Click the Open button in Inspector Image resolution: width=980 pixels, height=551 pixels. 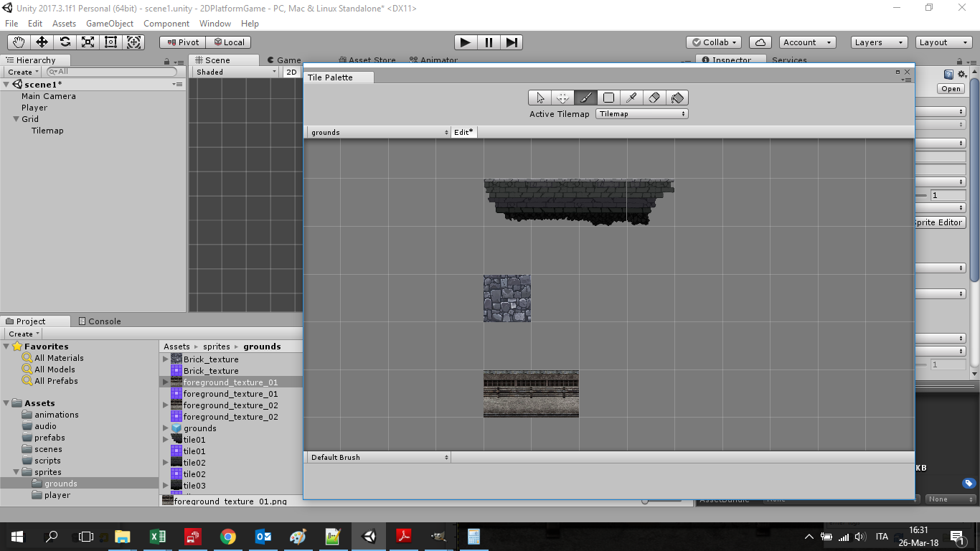click(x=951, y=89)
